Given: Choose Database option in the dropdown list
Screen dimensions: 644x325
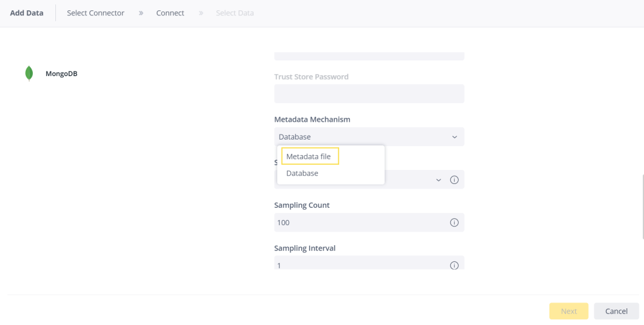Looking at the screenshot, I should click(x=302, y=173).
